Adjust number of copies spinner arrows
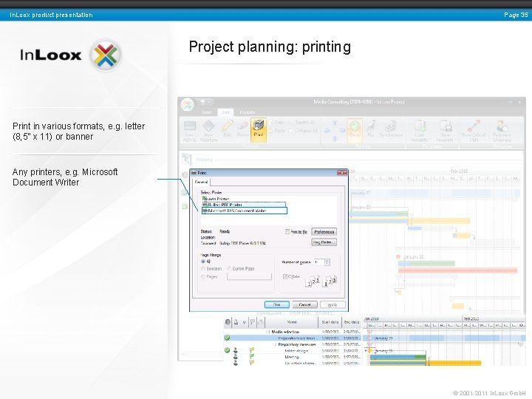 tap(327, 262)
